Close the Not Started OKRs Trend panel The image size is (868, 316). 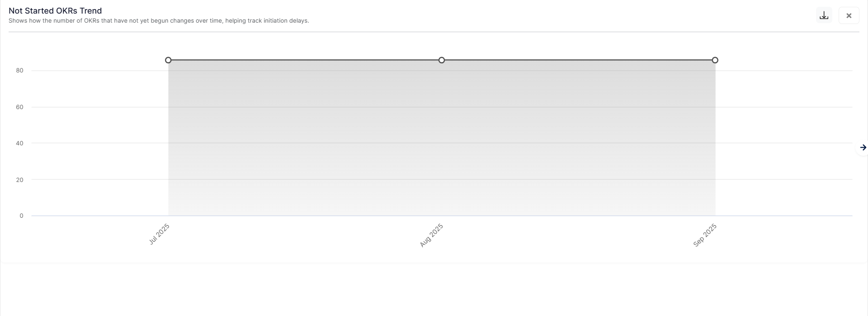849,15
